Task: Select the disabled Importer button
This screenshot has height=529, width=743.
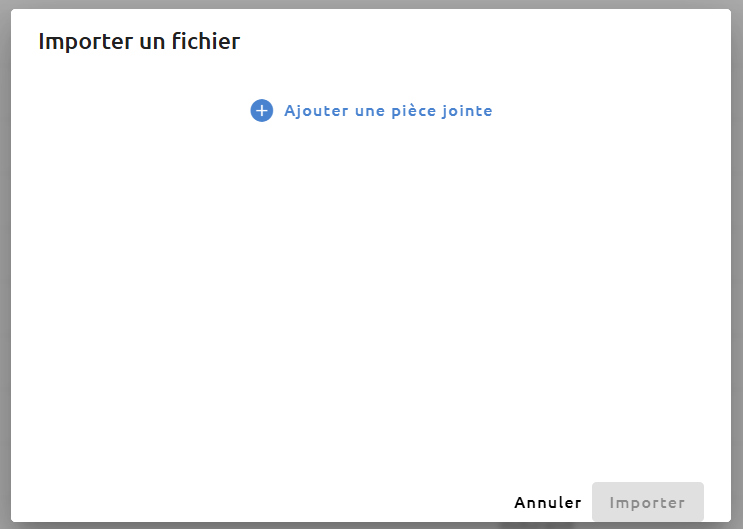Action: (648, 502)
